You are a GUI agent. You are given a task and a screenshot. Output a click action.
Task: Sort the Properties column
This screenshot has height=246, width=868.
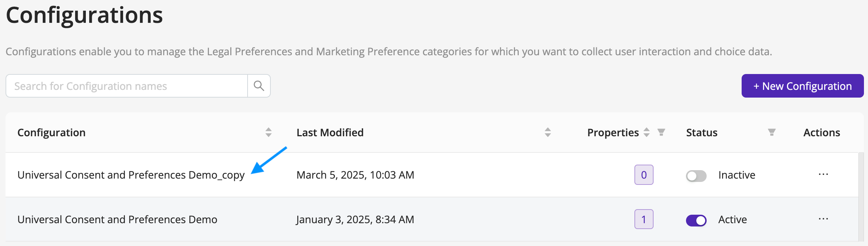pyautogui.click(x=647, y=132)
